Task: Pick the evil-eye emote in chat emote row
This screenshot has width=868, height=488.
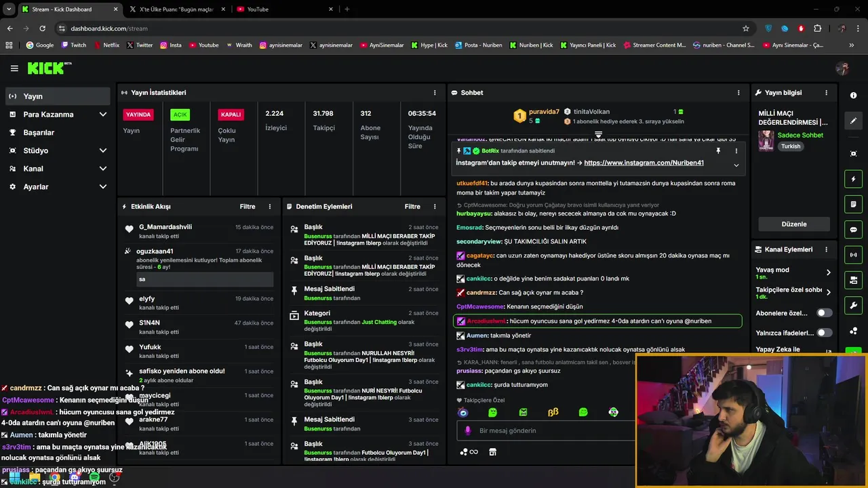Action: [463, 412]
